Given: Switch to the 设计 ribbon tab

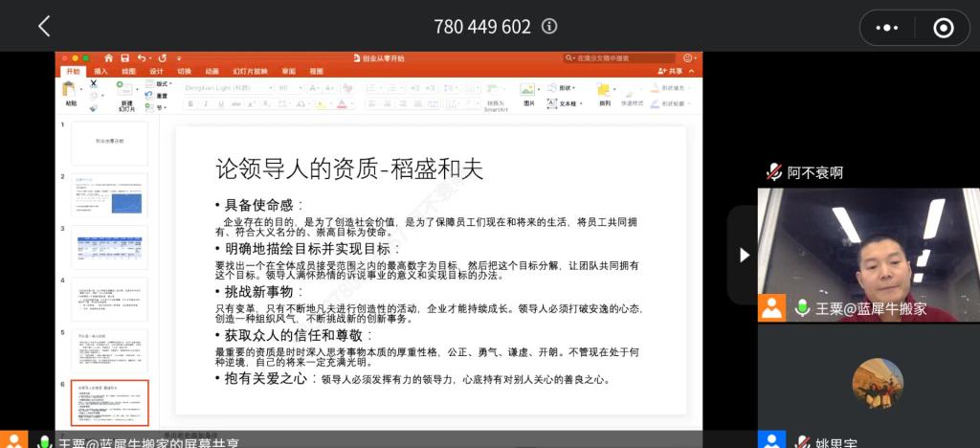Looking at the screenshot, I should (156, 71).
